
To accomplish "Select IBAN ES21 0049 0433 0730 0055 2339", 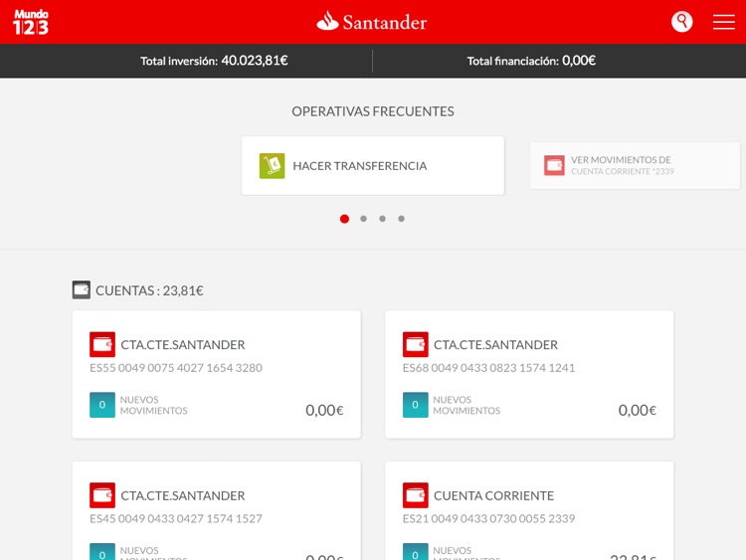I will [x=489, y=518].
